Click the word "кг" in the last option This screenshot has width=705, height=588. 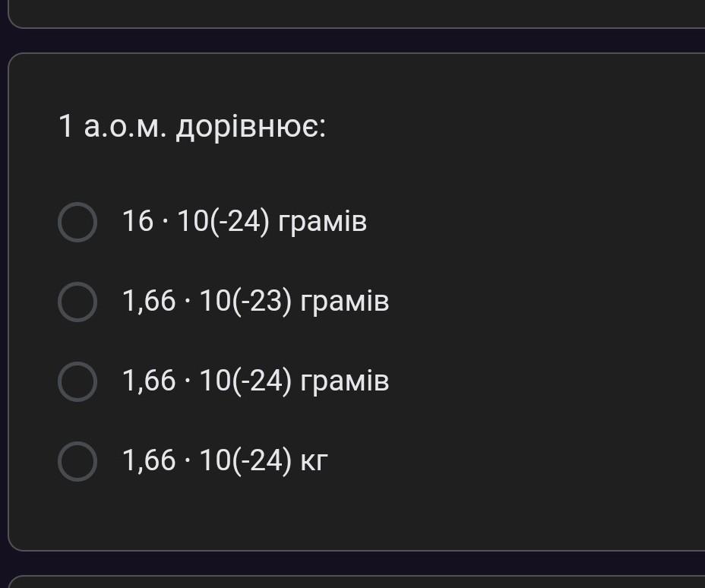[x=314, y=461]
